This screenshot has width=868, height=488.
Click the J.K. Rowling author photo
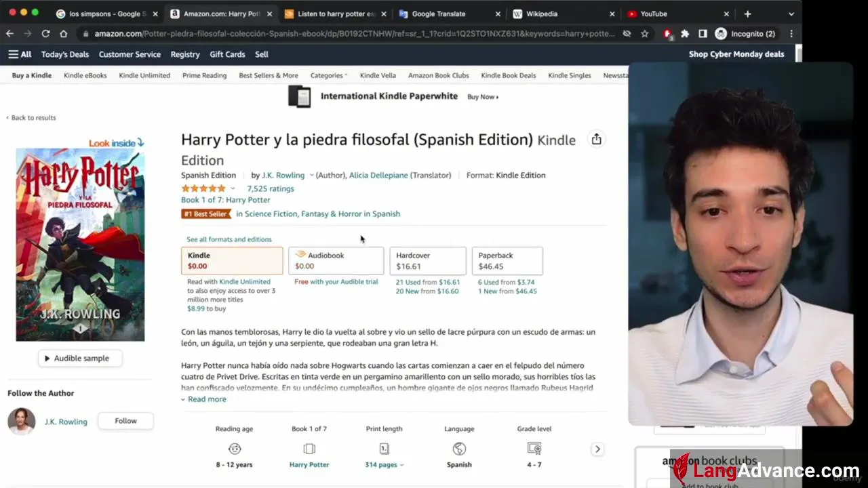click(x=21, y=421)
